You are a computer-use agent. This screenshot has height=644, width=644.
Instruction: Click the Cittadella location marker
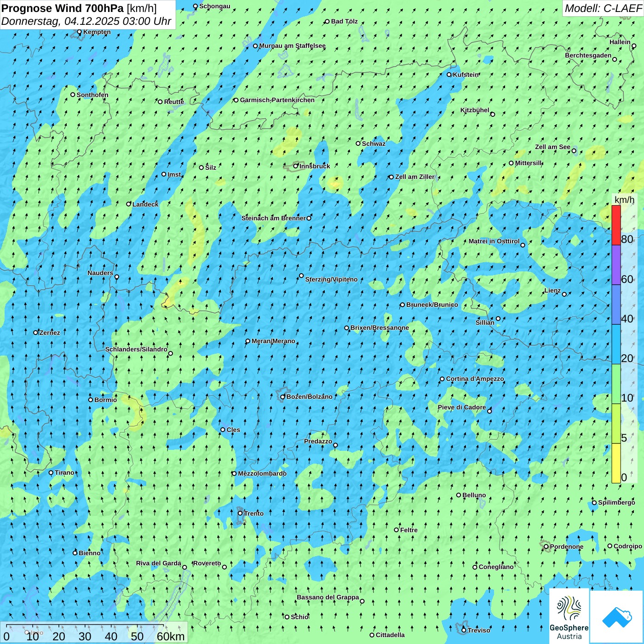click(372, 635)
